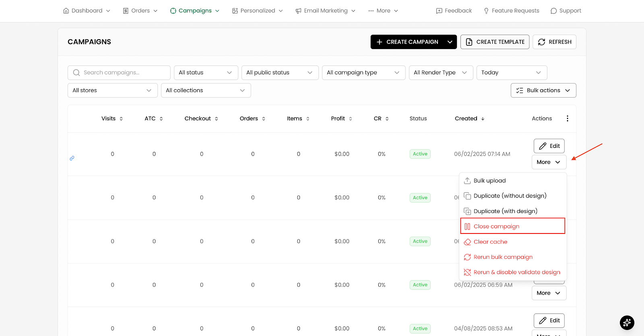644x336 pixels.
Task: Open Create Campaign split arrow
Action: coord(450,42)
